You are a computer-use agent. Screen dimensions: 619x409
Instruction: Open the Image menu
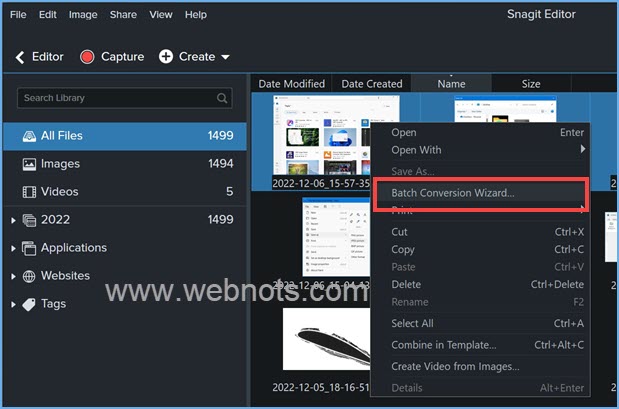point(83,15)
